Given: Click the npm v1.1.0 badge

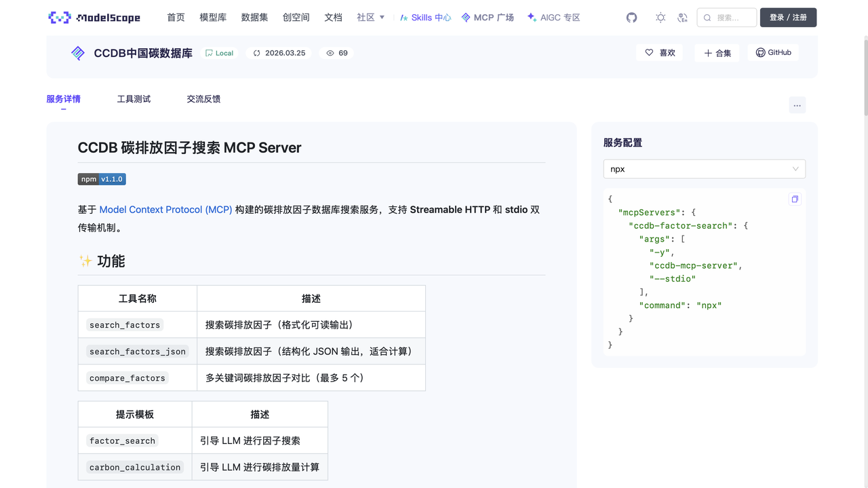Looking at the screenshot, I should click(102, 179).
